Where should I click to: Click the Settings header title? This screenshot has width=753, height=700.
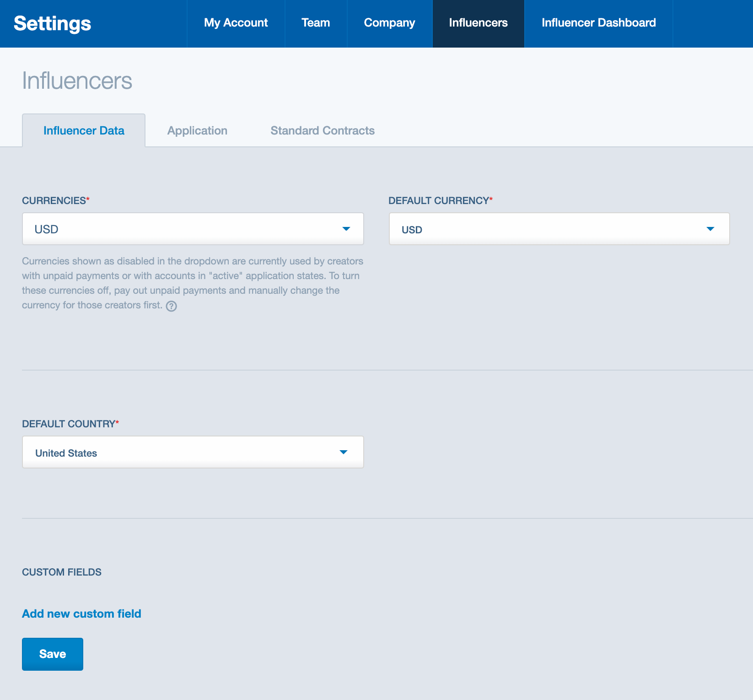coord(52,23)
